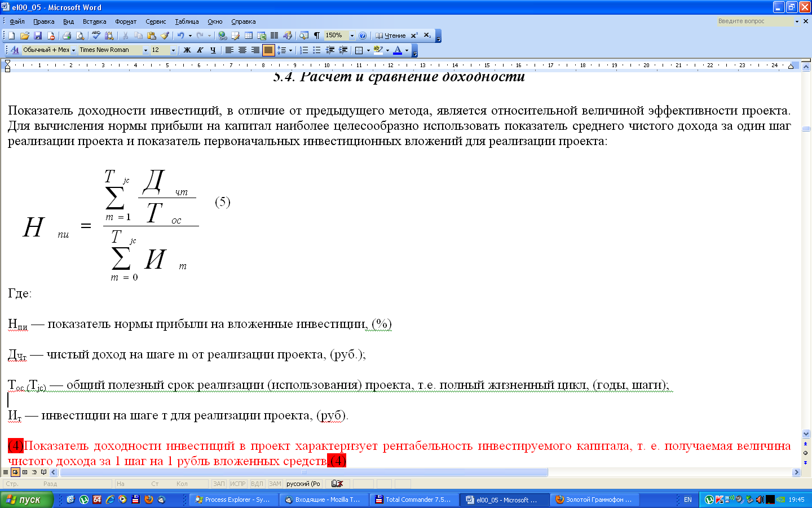Apply the blue font color A
The image size is (812, 508).
click(x=398, y=50)
